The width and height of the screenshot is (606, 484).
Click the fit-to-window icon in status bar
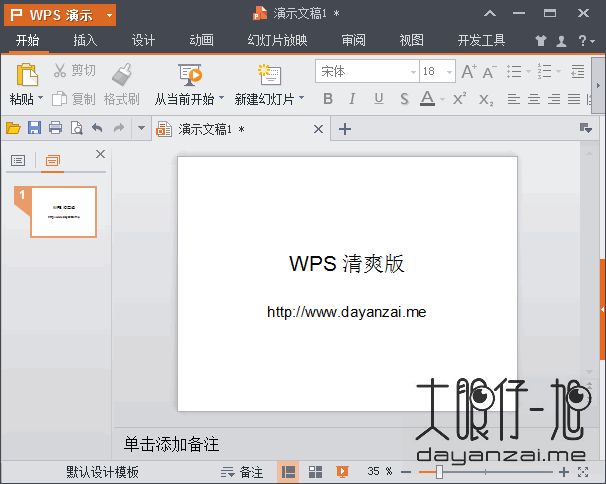583,472
